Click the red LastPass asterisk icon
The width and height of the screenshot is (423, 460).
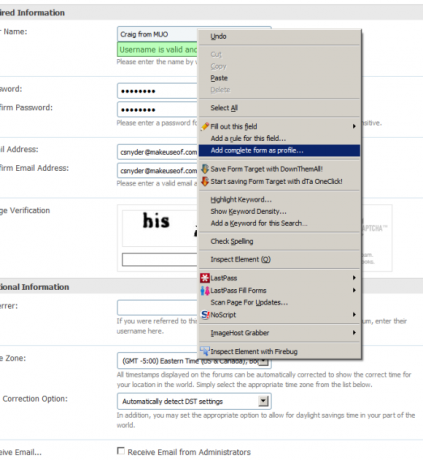[x=205, y=278]
